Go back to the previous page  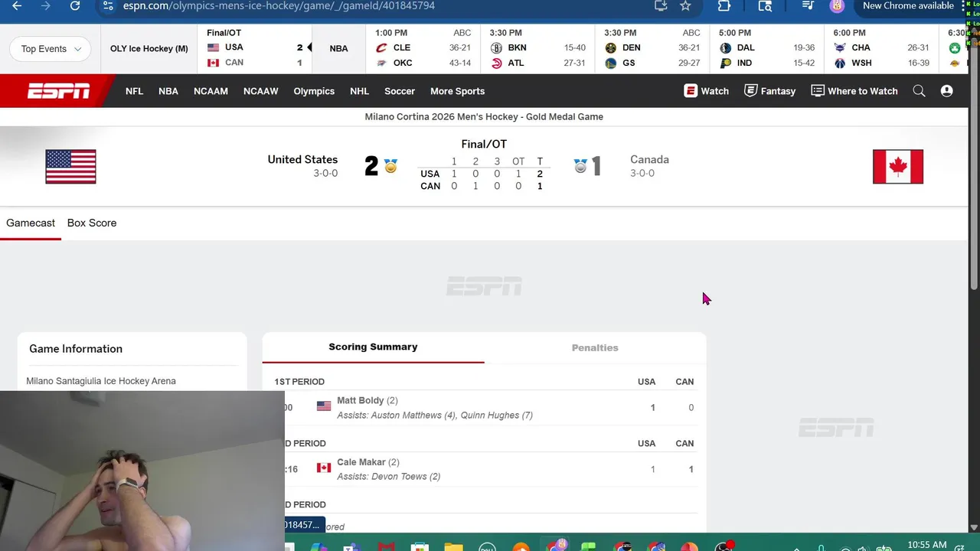tap(17, 6)
